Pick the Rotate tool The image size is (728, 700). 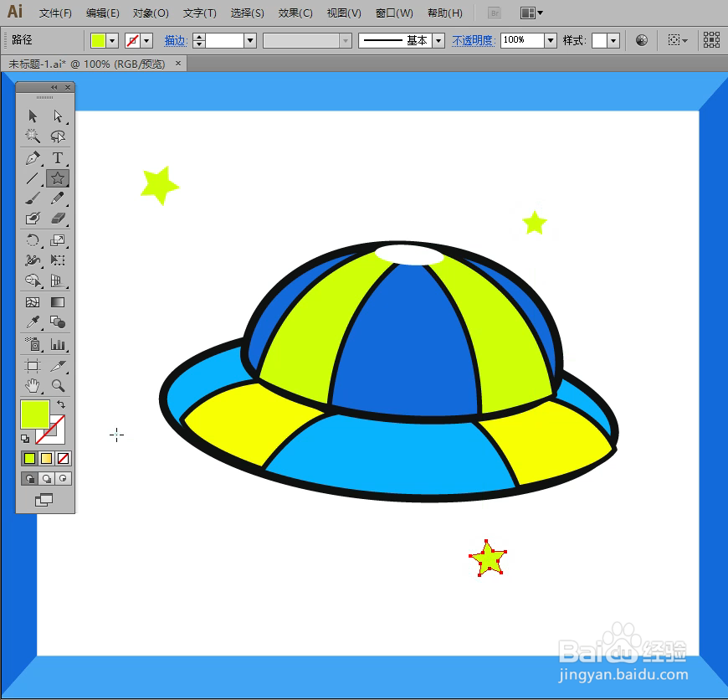tap(33, 240)
